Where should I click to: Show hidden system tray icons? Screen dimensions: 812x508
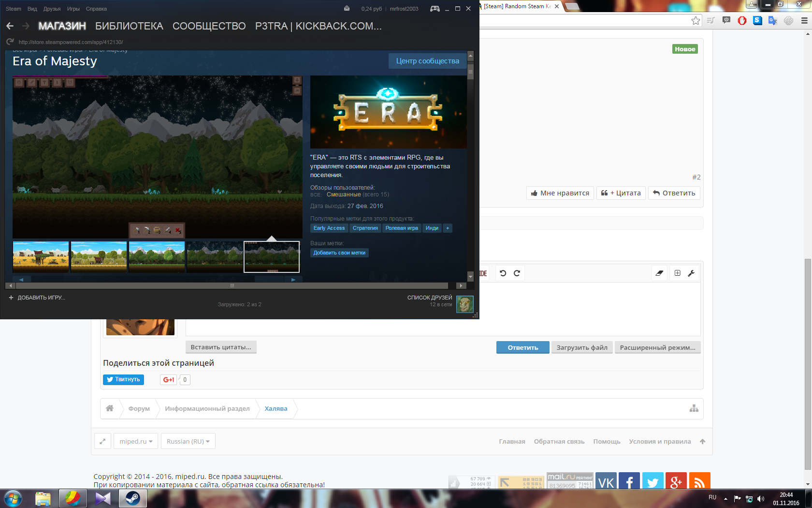click(725, 499)
